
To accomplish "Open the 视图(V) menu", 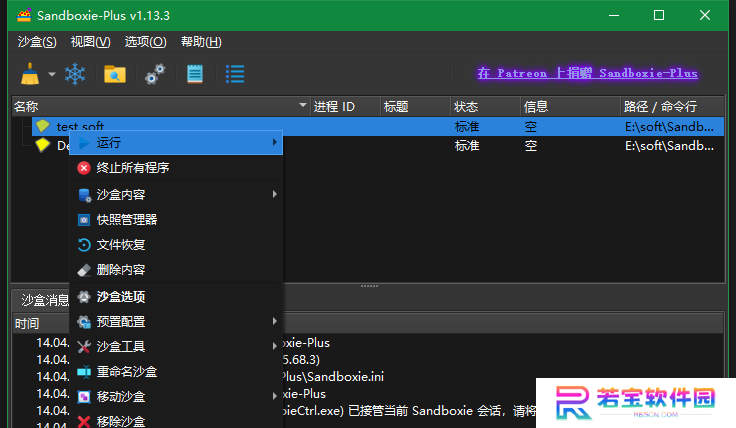I will tap(91, 42).
